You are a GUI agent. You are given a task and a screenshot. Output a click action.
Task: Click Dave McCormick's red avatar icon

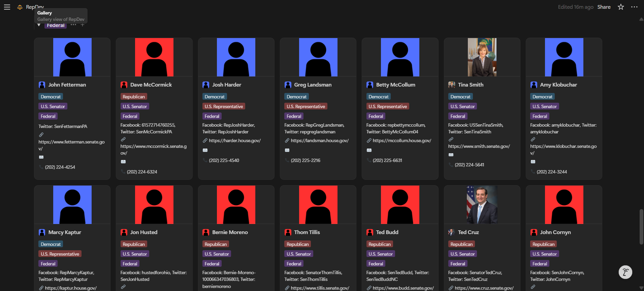coord(124,85)
